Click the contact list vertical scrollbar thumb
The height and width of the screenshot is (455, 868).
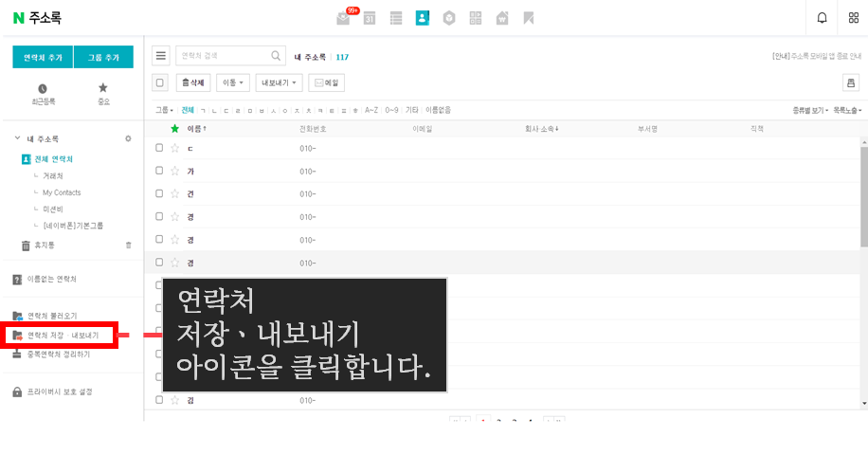coord(864,196)
